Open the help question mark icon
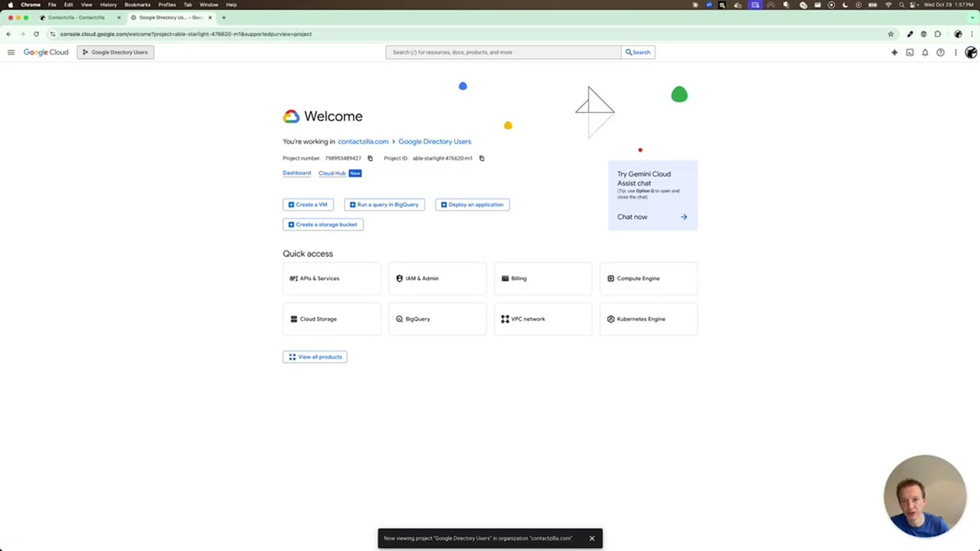The image size is (980, 551). [940, 53]
